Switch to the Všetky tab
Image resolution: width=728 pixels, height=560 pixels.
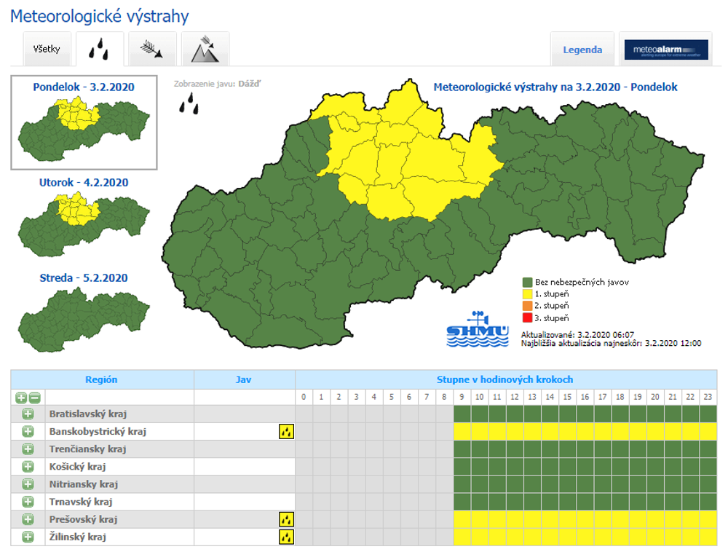(47, 50)
